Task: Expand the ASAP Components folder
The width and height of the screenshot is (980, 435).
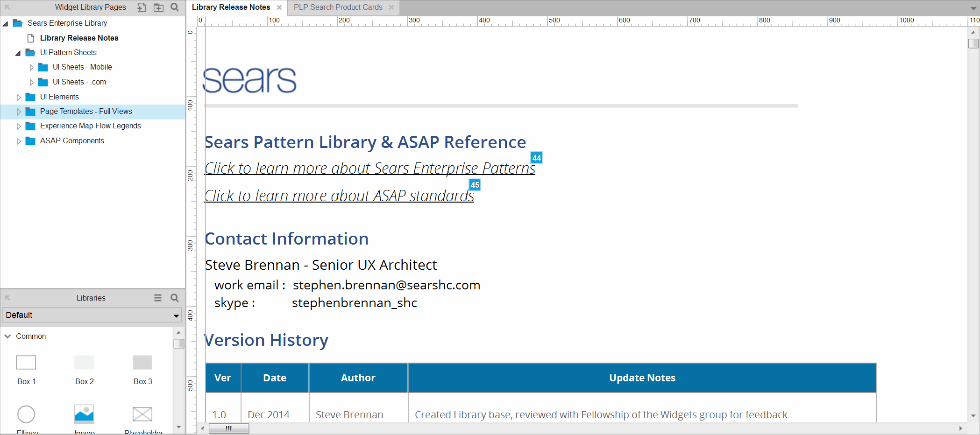Action: [19, 141]
